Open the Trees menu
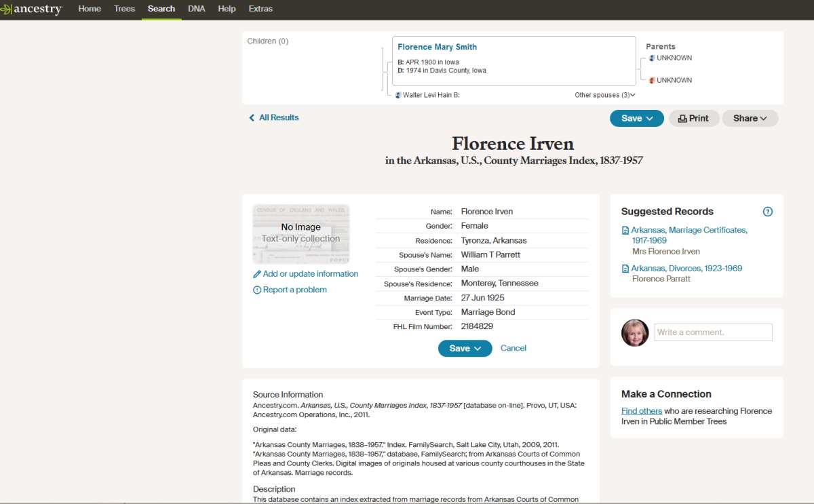Viewport: 814px width, 504px height. pyautogui.click(x=124, y=9)
